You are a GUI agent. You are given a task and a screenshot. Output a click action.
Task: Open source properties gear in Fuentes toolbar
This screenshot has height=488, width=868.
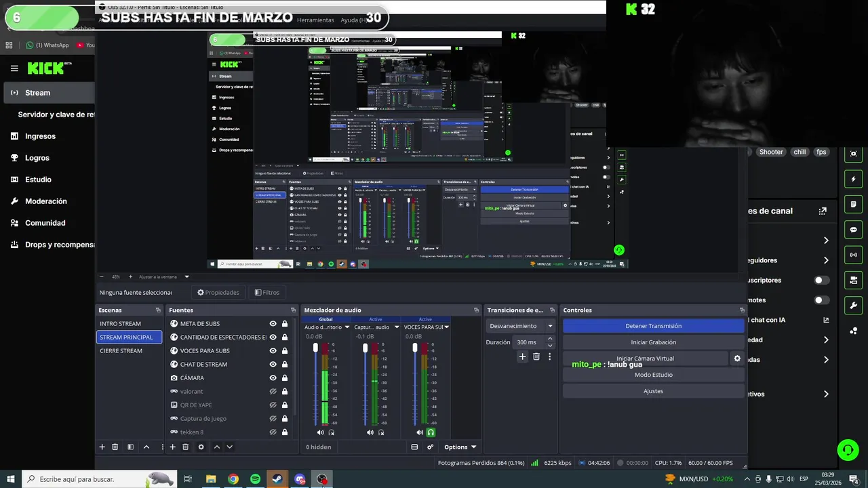[201, 447]
